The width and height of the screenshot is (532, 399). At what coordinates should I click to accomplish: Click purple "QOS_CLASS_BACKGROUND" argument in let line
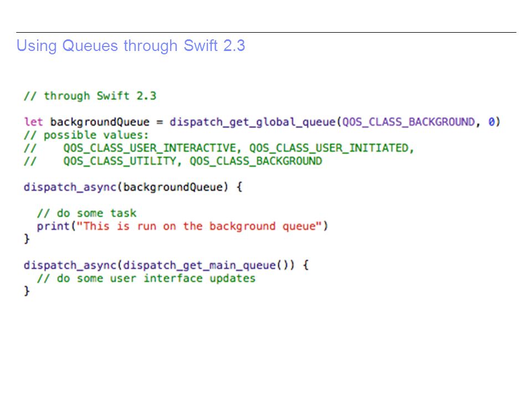pyautogui.click(x=408, y=122)
